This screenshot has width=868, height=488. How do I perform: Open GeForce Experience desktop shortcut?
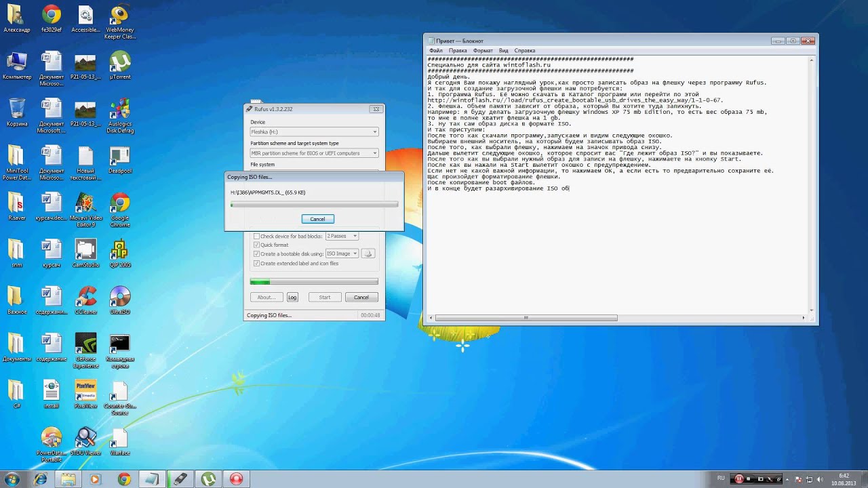[x=85, y=350]
